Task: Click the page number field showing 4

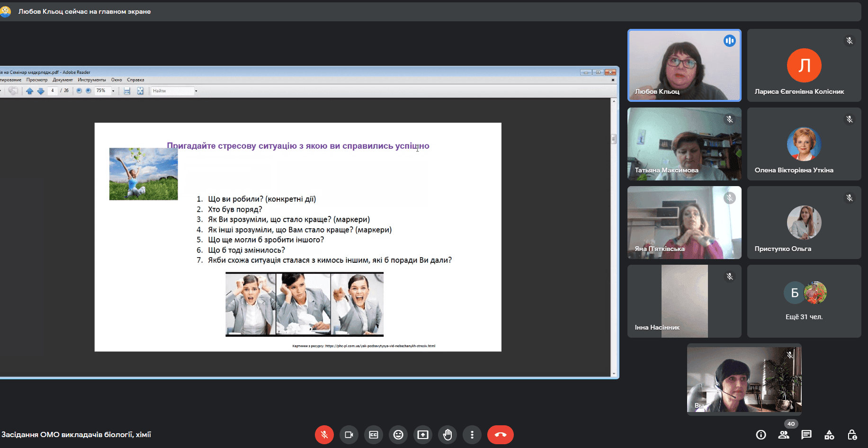Action: click(52, 90)
